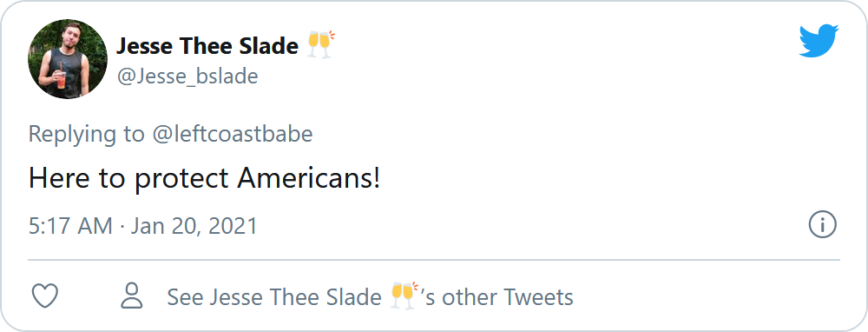Open the info circle icon beside the date
This screenshot has height=332, width=868.
pos(823,224)
